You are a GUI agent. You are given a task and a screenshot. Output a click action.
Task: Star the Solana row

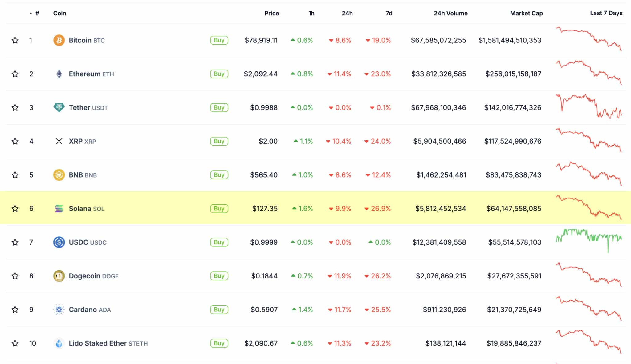point(15,209)
